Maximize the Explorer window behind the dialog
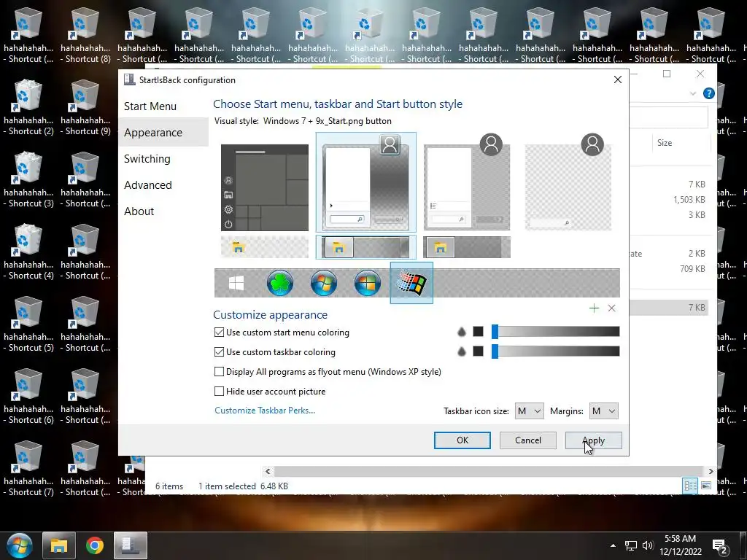This screenshot has width=747, height=560. coord(667,74)
